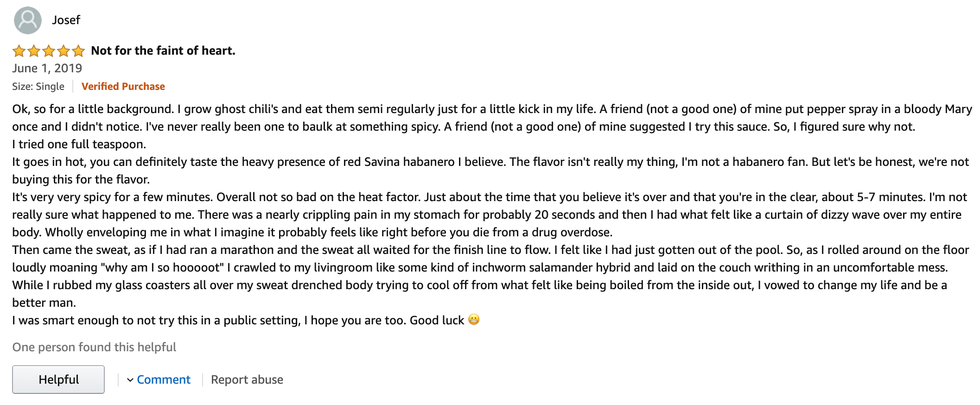This screenshot has height=405, width=980.
Task: Click the fifth star in the rating
Action: (78, 51)
